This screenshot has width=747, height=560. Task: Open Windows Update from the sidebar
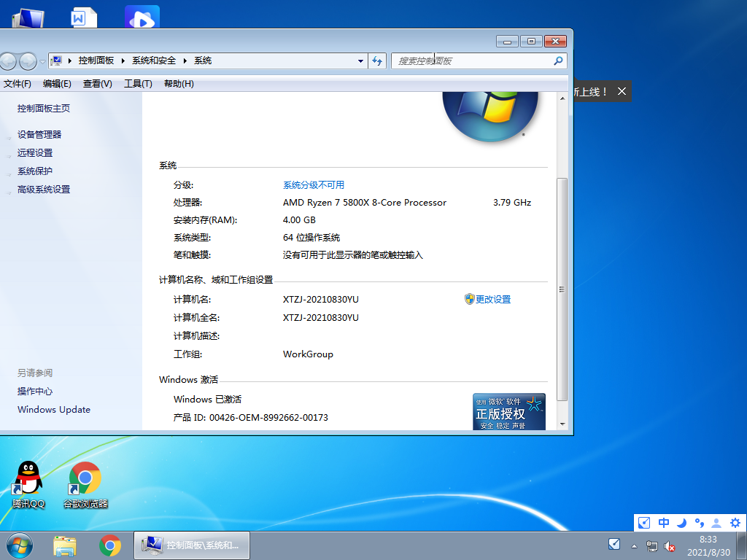pos(53,409)
